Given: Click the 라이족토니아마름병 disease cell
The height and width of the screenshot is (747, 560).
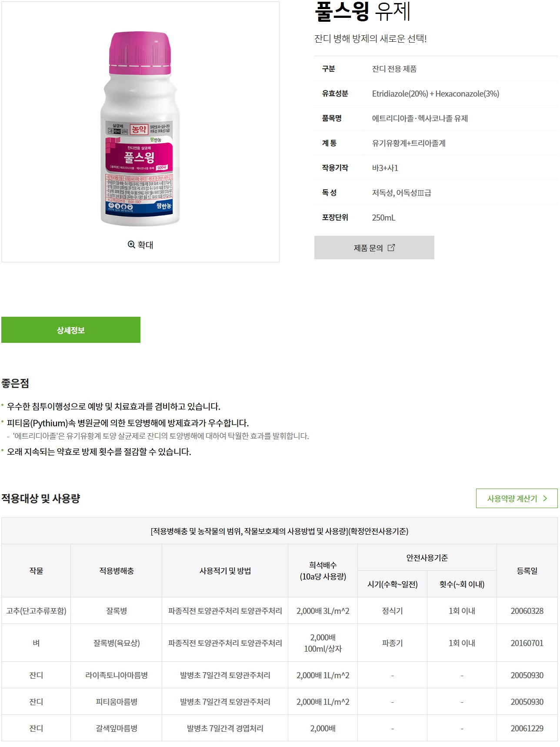Looking at the screenshot, I should tap(117, 675).
